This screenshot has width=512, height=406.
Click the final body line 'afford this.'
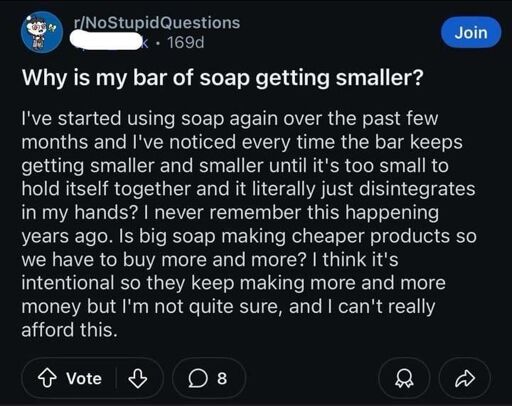point(70,330)
